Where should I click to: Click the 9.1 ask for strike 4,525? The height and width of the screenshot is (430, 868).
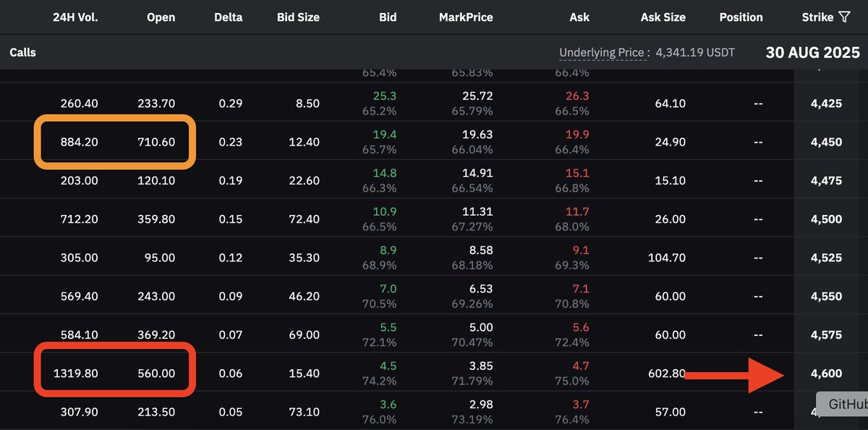click(x=581, y=250)
